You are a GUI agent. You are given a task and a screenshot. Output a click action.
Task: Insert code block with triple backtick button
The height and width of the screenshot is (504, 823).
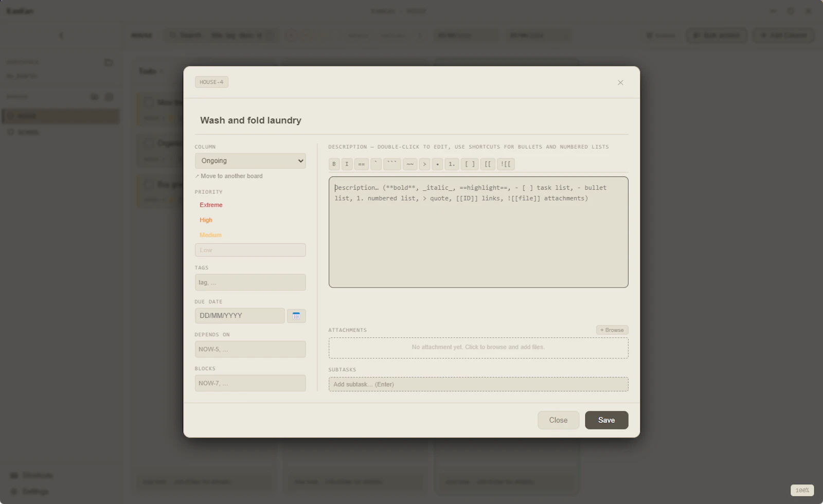392,164
